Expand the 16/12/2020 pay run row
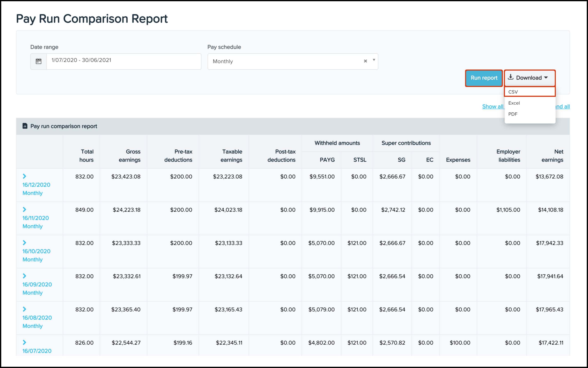The height and width of the screenshot is (368, 588). point(25,176)
